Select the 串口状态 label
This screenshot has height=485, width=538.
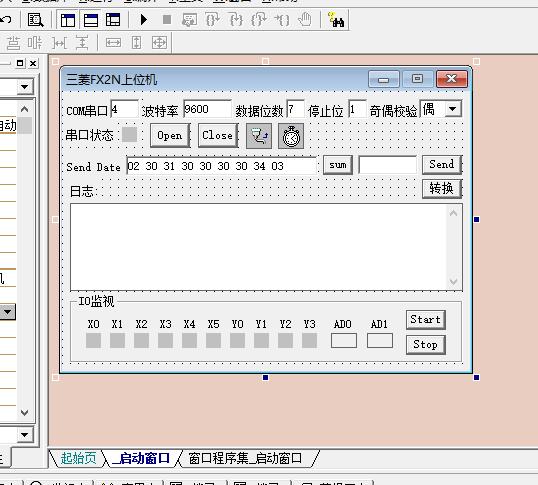click(x=90, y=135)
